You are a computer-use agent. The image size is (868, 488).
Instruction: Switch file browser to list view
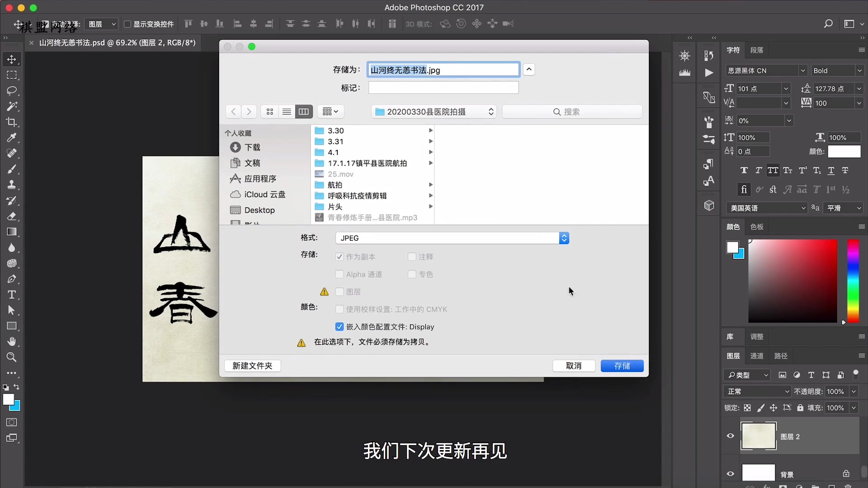coord(287,112)
